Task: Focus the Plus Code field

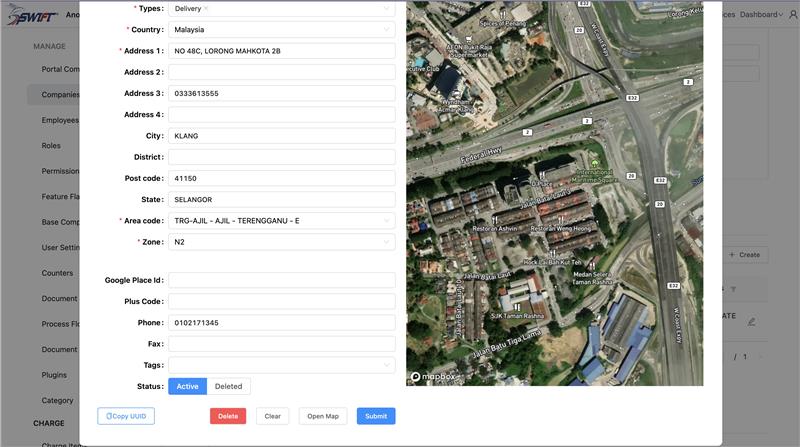Action: click(x=282, y=301)
